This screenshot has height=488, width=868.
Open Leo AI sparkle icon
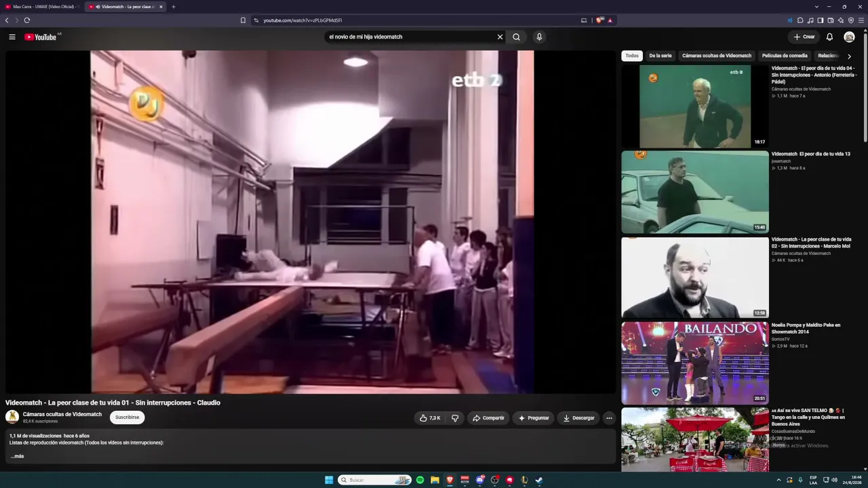click(x=841, y=20)
